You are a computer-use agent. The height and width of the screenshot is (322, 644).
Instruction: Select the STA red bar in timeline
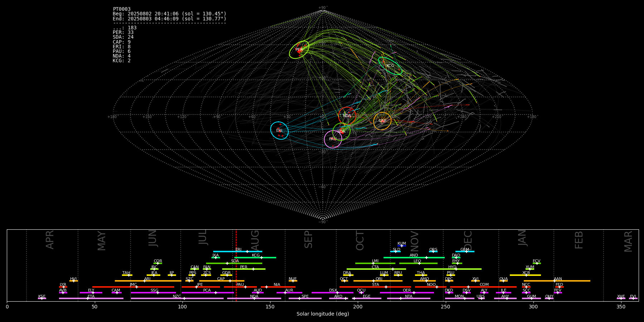[375, 287]
